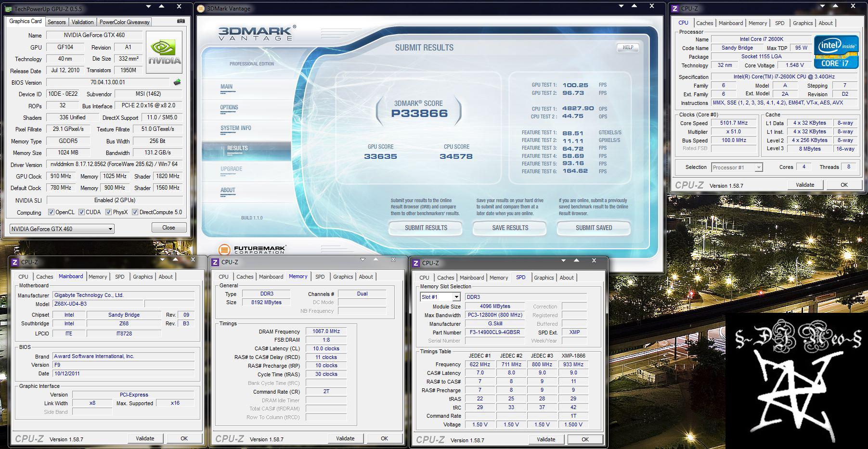Screen dimensions: 868x449
Task: Select OPTIONS in the 3DMark side menu
Action: [x=229, y=108]
